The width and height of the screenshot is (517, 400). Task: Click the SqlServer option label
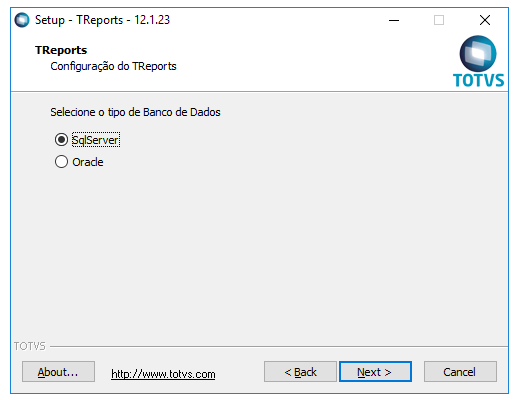[x=96, y=140]
